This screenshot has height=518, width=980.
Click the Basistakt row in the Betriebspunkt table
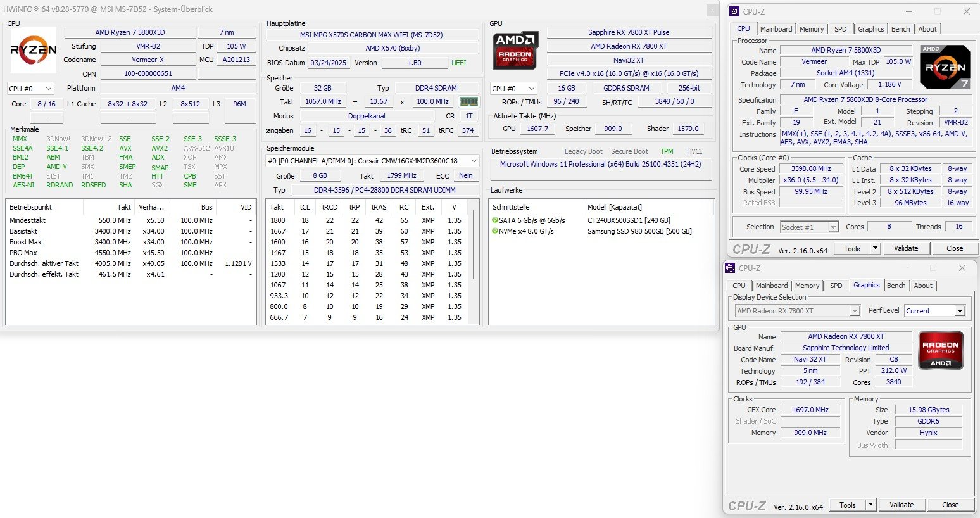(130, 231)
